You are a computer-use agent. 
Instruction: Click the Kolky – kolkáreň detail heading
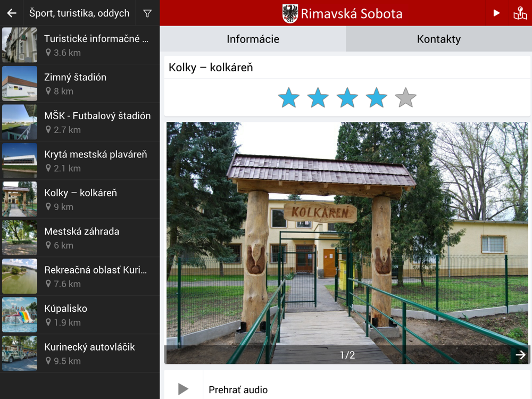click(x=211, y=68)
